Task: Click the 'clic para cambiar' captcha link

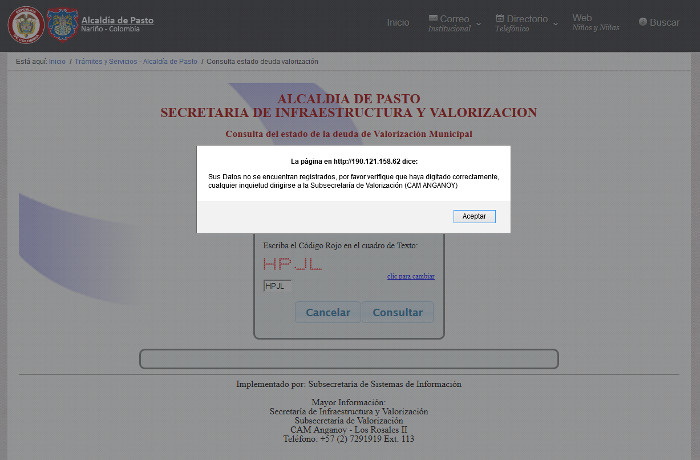Action: click(x=411, y=276)
